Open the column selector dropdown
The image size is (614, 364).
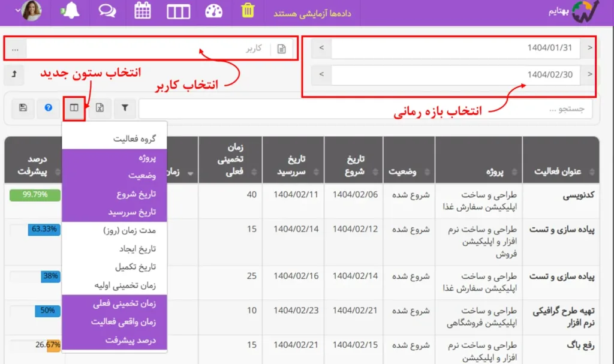coord(75,108)
